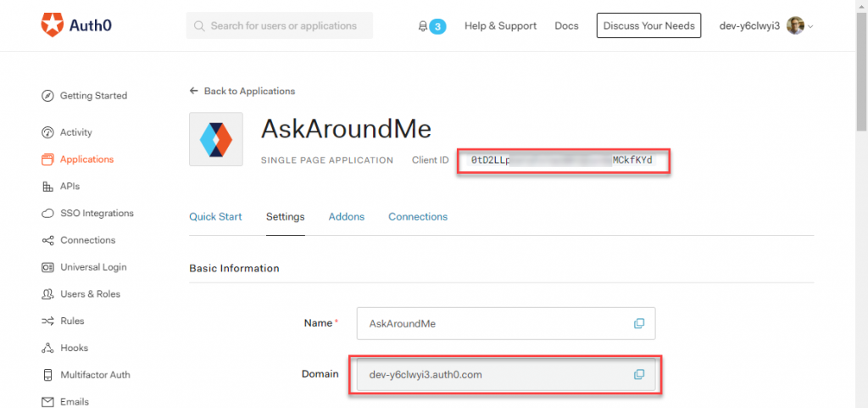Click the SSO Integrations cloud icon

tap(47, 214)
